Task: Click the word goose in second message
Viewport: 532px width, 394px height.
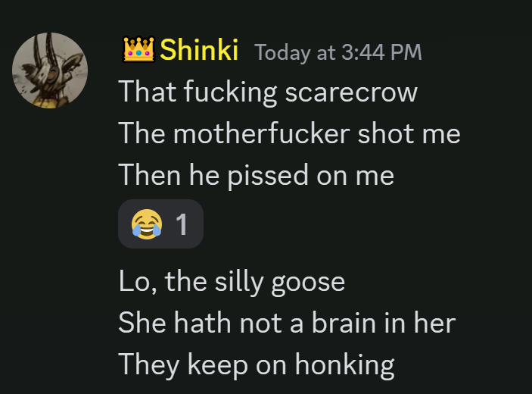Action: (308, 283)
